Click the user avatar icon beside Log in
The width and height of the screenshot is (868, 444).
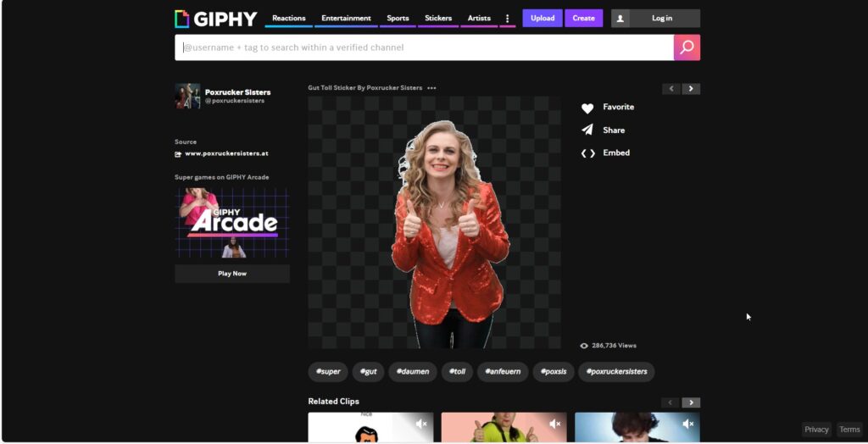pos(620,19)
